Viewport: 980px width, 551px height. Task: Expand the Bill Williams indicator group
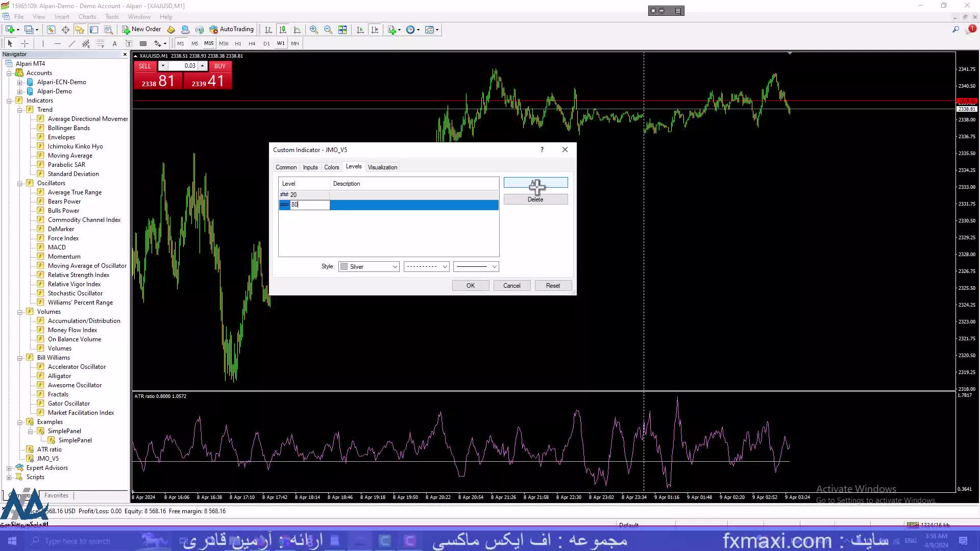19,357
